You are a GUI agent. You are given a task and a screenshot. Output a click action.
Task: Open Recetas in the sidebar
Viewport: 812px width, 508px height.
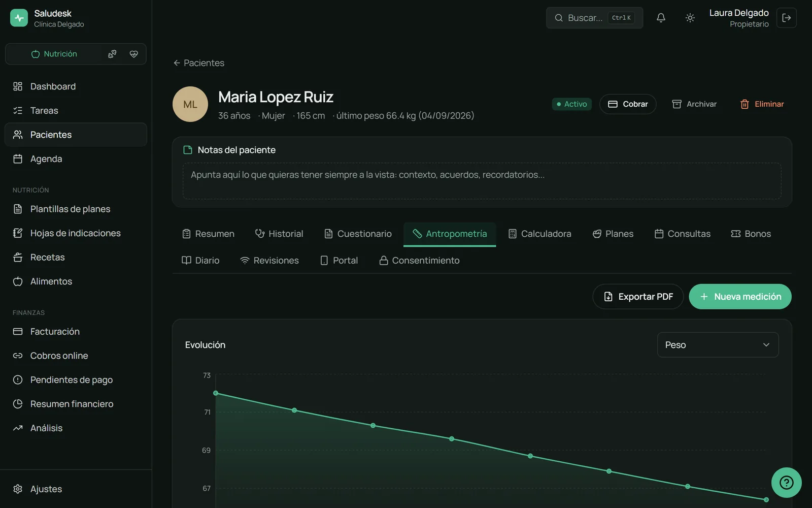coord(76,257)
